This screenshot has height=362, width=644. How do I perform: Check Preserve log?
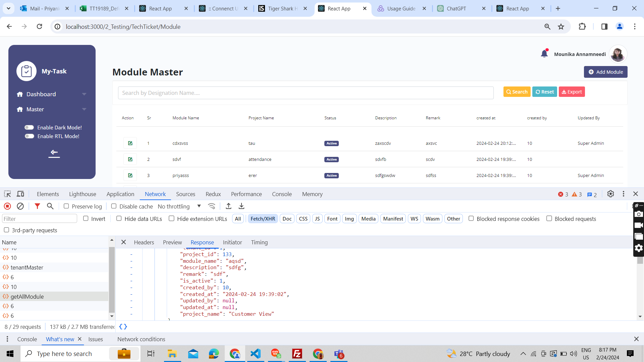click(66, 206)
